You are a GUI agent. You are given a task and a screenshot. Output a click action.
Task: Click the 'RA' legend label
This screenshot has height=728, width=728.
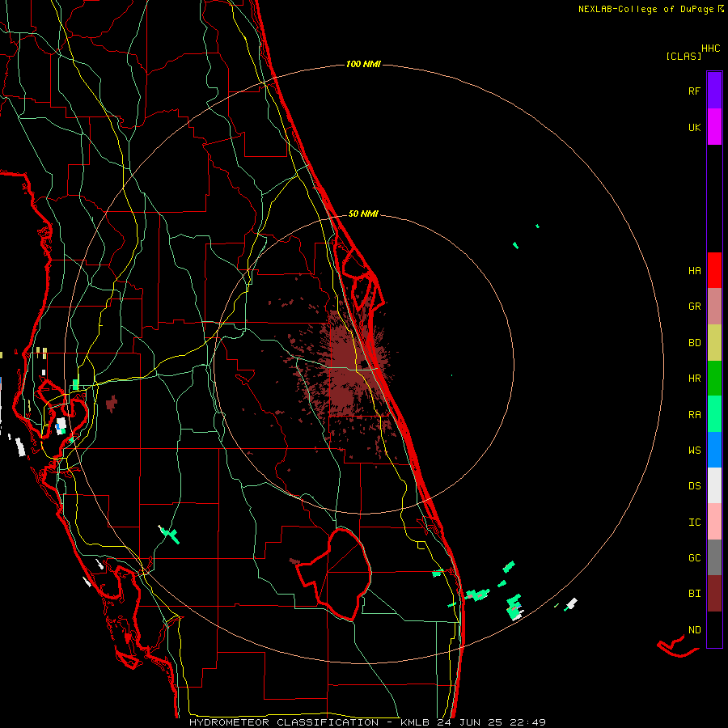click(x=694, y=414)
